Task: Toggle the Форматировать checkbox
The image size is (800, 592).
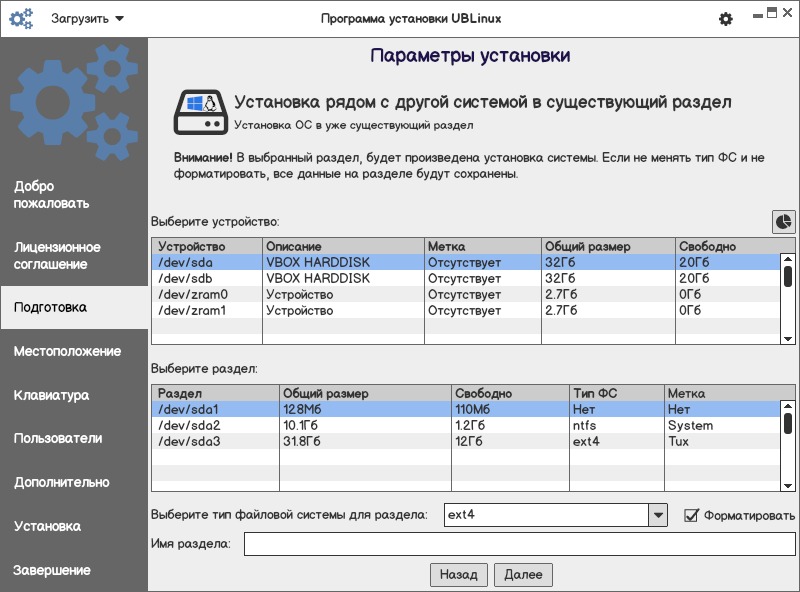Action: coord(690,515)
